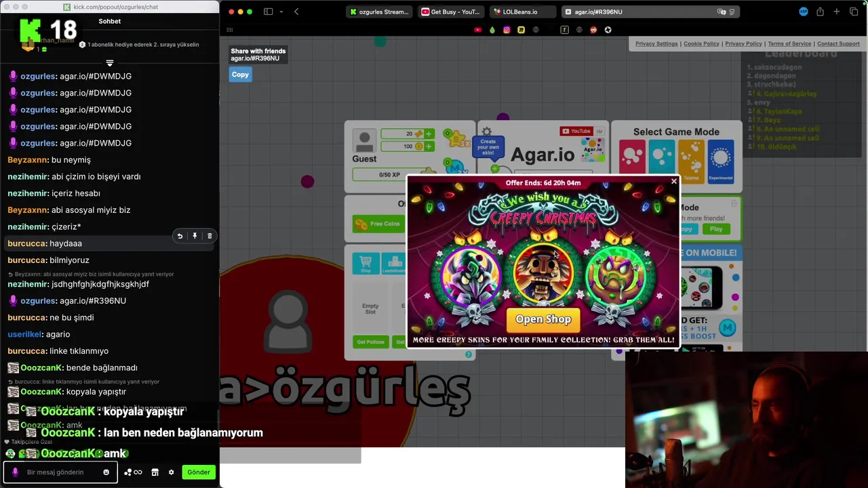Click Gönder to send chat message
Image resolution: width=868 pixels, height=488 pixels.
(x=199, y=472)
